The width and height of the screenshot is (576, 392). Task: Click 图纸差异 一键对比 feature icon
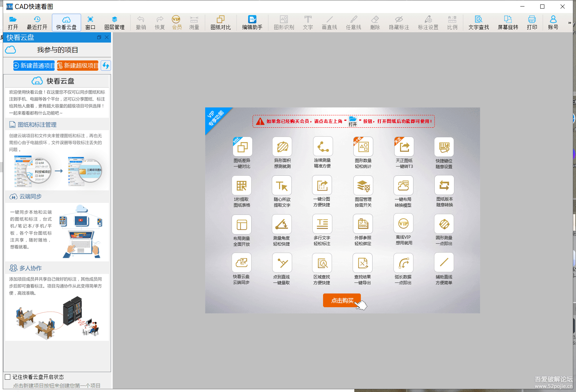pyautogui.click(x=242, y=147)
